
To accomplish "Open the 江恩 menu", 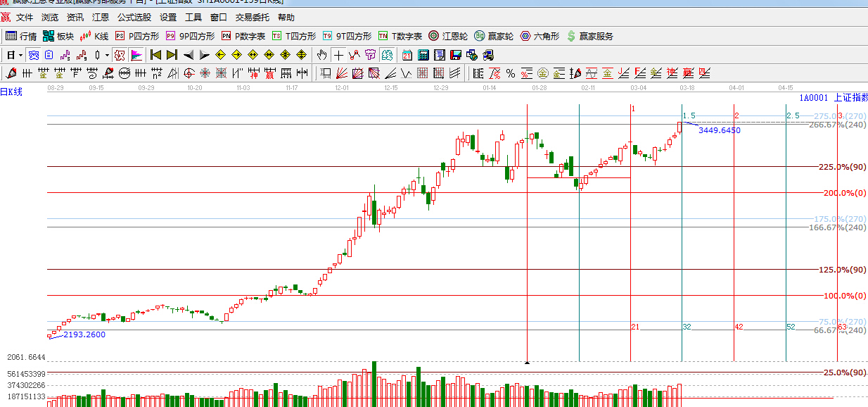I will pos(101,17).
